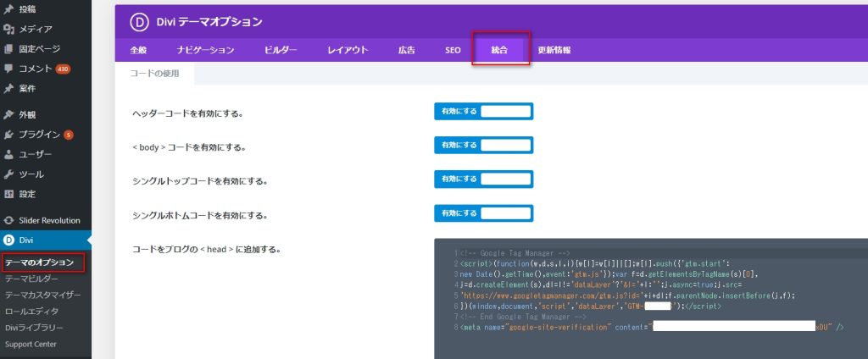Click the settings icon beside 設定

(8, 194)
